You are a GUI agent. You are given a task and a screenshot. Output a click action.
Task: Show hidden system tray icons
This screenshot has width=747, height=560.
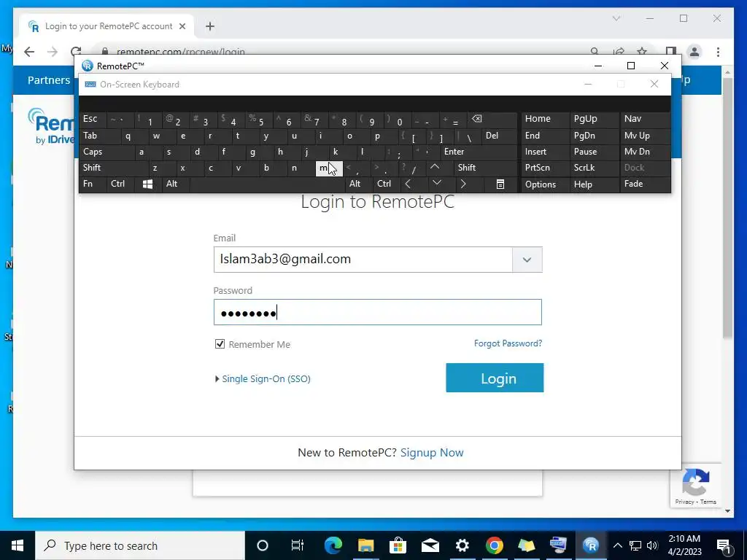(x=617, y=545)
